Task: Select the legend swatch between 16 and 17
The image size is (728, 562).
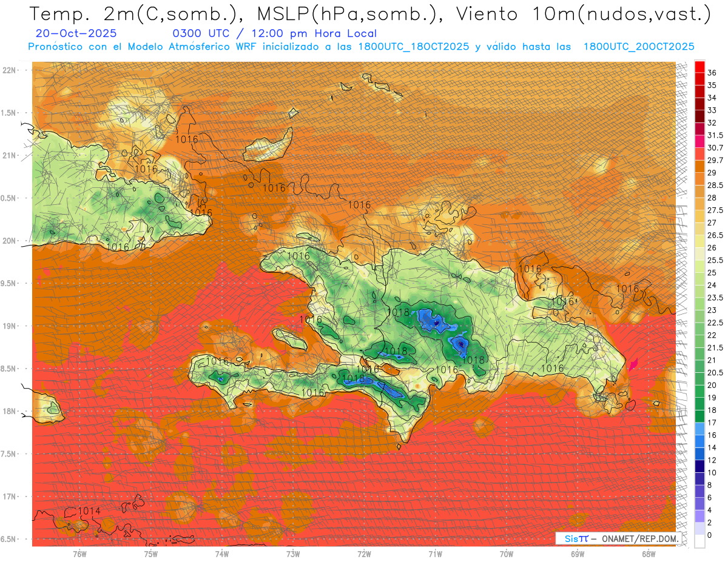Action: tap(699, 429)
